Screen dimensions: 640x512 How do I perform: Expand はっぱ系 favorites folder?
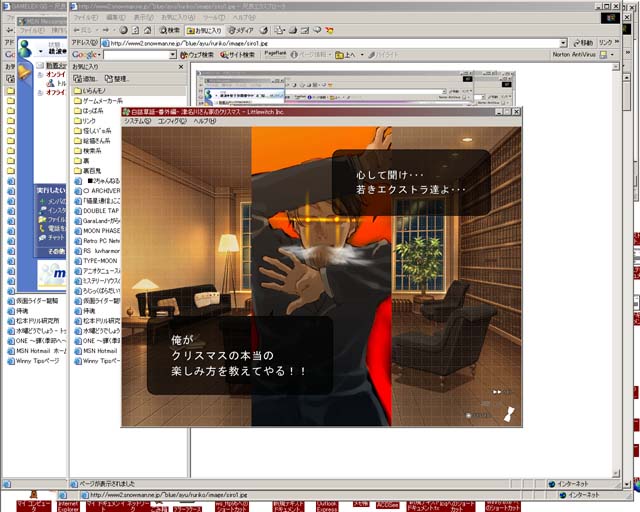pos(89,111)
